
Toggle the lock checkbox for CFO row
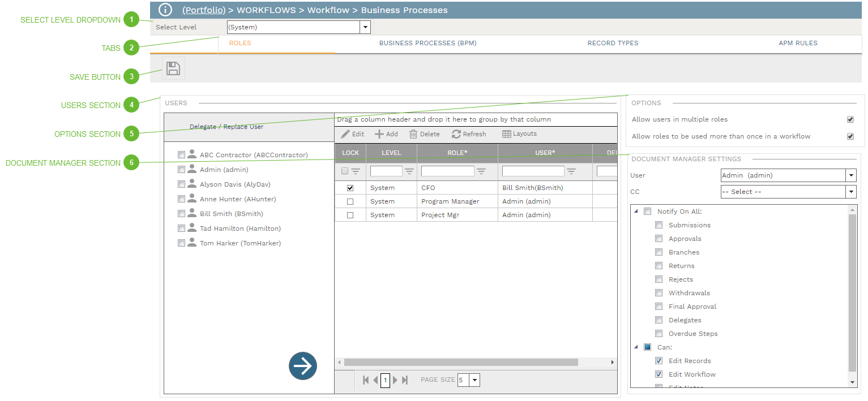(350, 188)
